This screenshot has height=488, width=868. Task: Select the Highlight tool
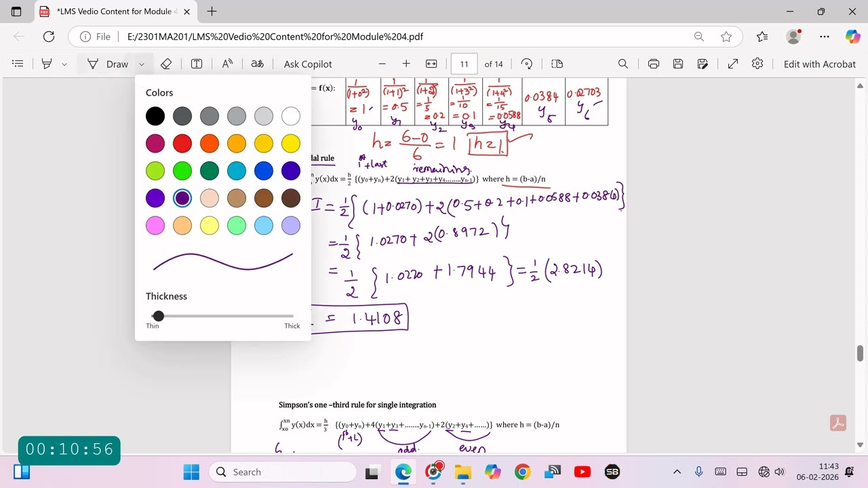47,64
